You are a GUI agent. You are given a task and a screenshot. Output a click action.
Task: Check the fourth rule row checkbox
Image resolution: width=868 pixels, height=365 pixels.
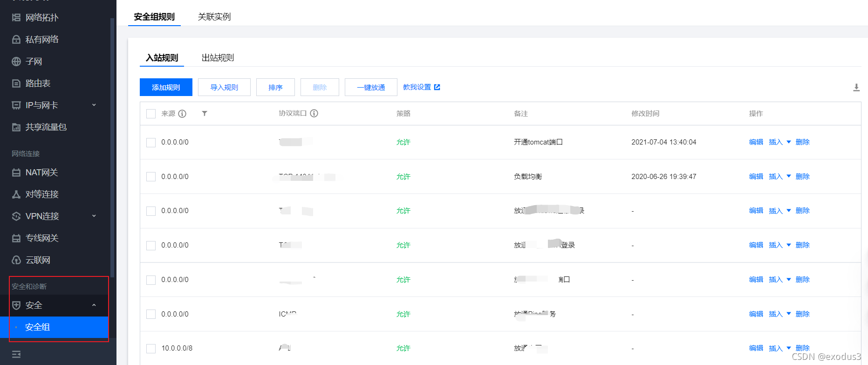pos(151,245)
